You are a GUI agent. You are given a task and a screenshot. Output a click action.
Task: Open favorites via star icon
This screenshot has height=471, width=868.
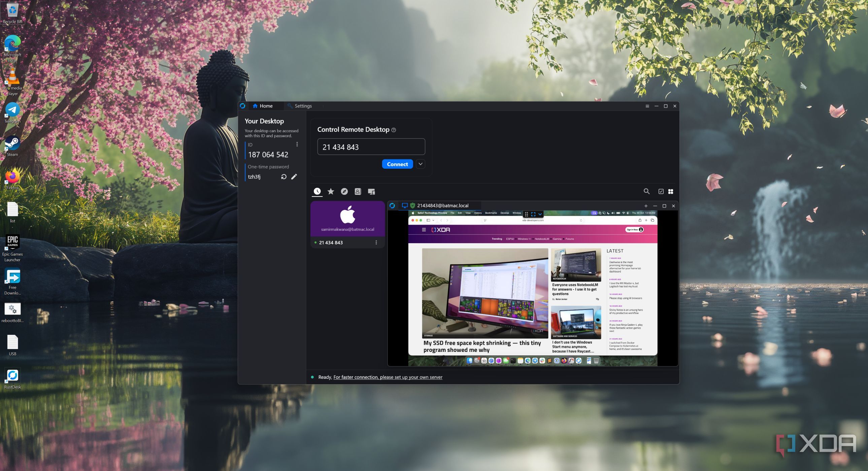(331, 191)
